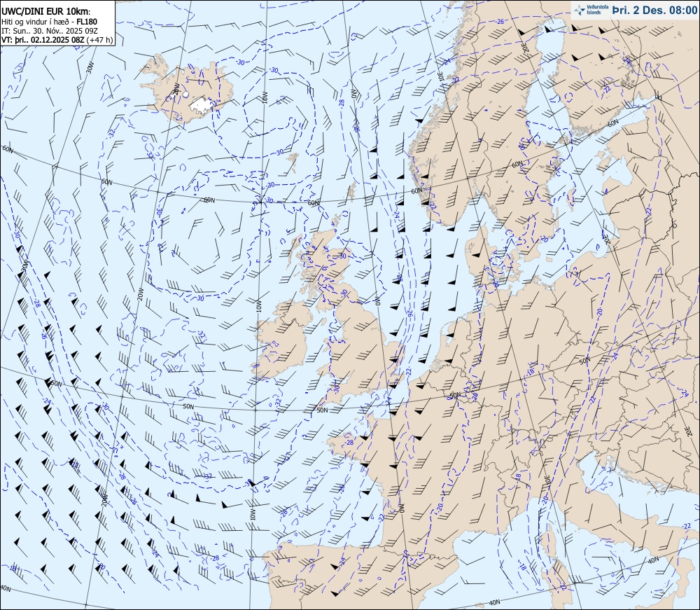Click 'Hiti og vindur í hæð - FL180' line

50,22
